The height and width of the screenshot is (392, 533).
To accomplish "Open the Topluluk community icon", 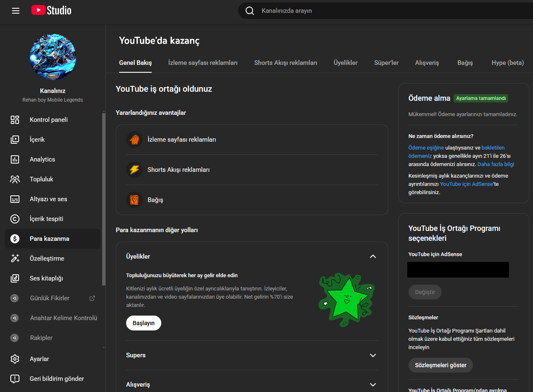I will point(15,179).
